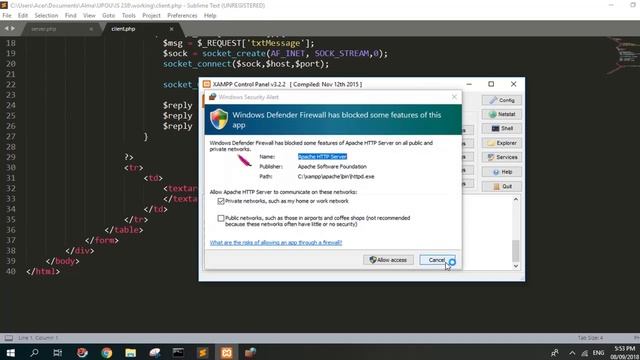Open the XAMPP Shell
640x360 pixels.
click(502, 129)
